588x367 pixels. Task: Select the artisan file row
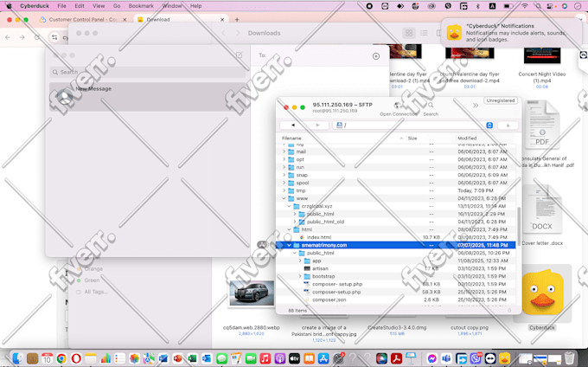point(397,268)
